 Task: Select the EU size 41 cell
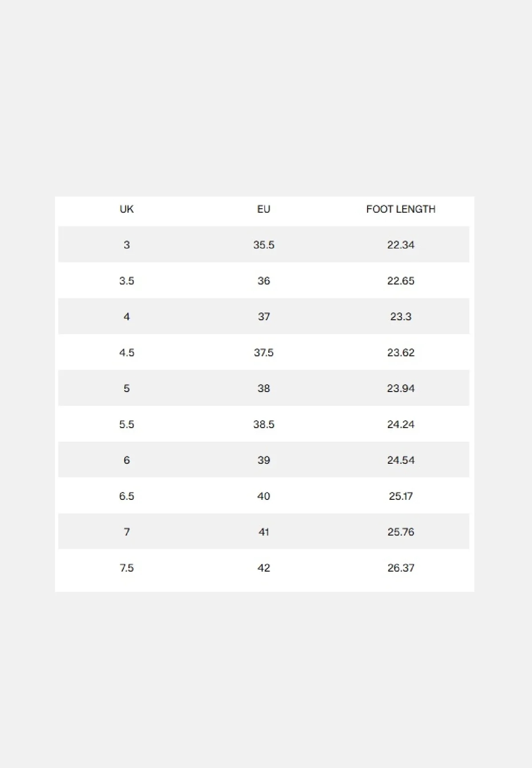[x=264, y=532]
